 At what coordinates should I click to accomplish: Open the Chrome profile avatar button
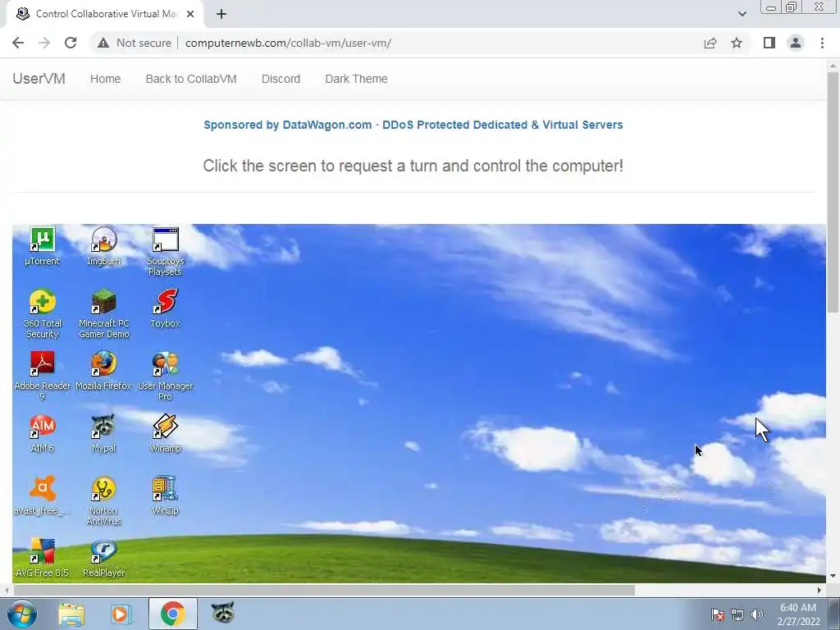tap(796, 43)
